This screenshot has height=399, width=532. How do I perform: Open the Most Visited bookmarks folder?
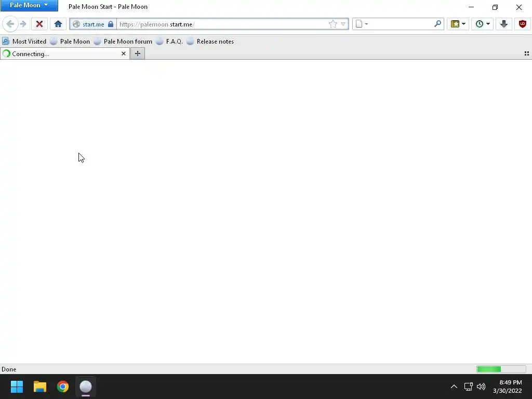[x=24, y=42]
